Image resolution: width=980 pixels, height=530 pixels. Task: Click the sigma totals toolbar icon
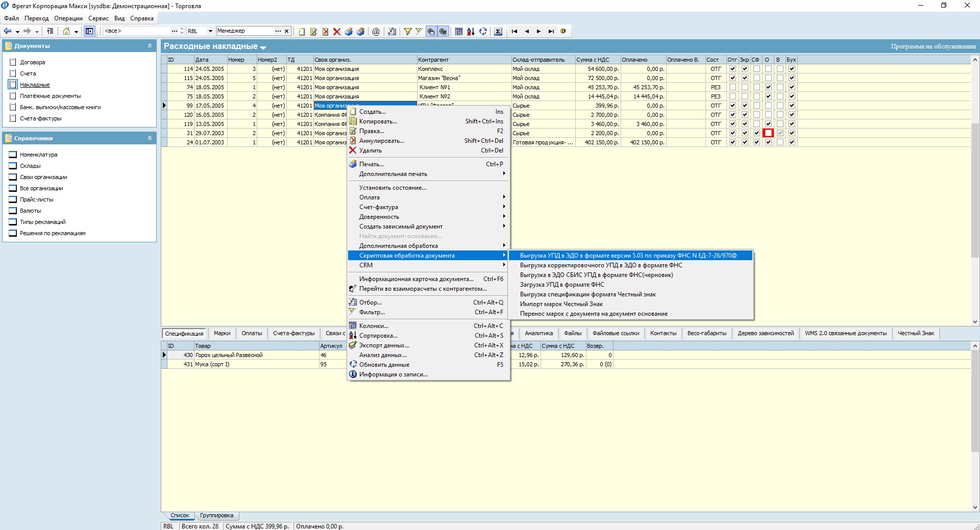pyautogui.click(x=498, y=32)
